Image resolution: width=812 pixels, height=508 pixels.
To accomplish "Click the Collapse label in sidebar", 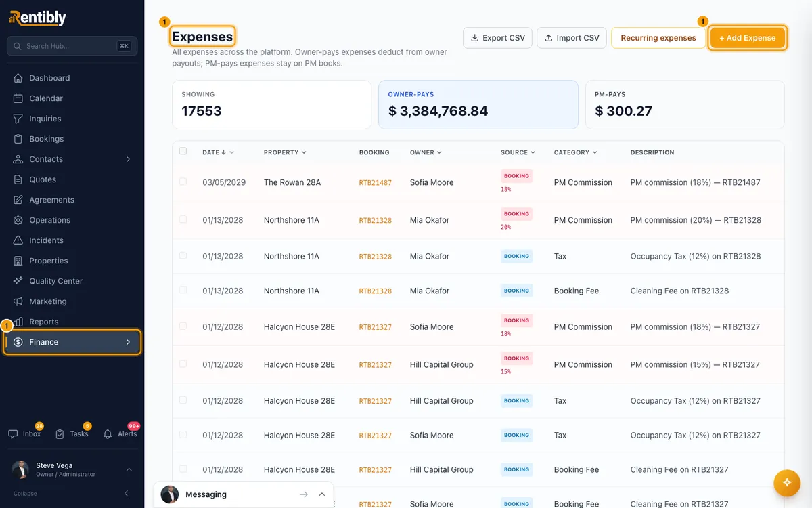I will click(x=25, y=494).
